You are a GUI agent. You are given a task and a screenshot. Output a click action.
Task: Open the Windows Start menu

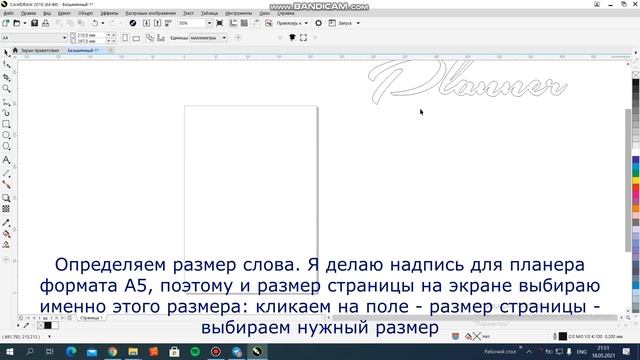[9, 351]
